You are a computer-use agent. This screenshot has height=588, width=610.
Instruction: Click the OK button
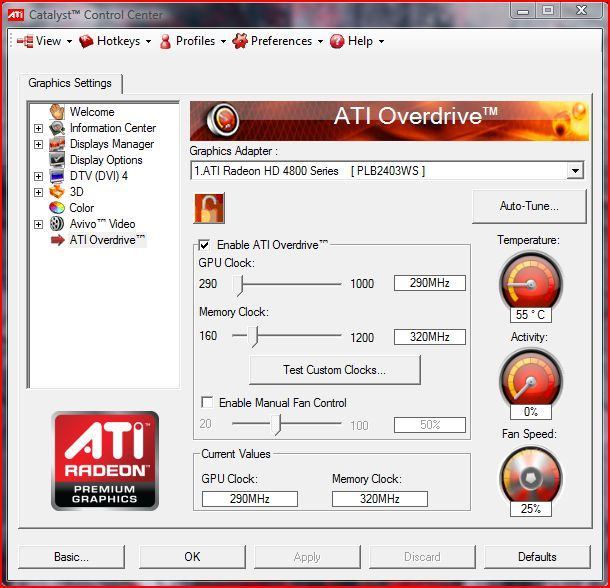tap(192, 557)
